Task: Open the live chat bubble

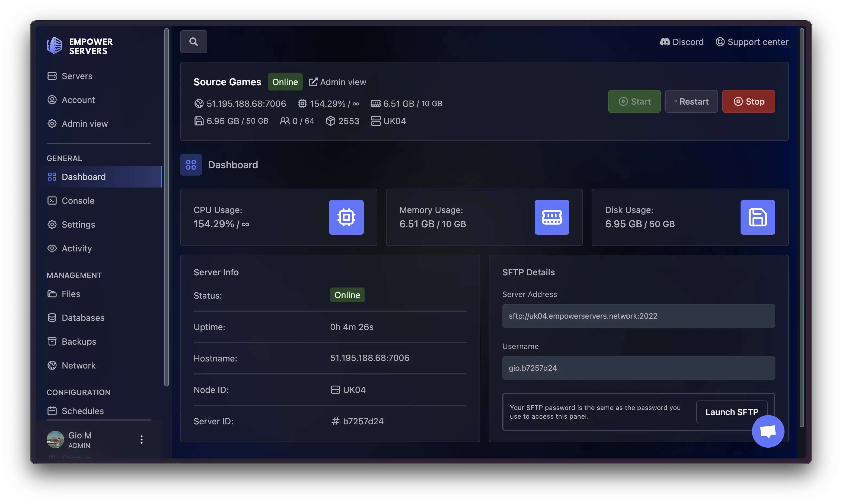Action: point(768,431)
